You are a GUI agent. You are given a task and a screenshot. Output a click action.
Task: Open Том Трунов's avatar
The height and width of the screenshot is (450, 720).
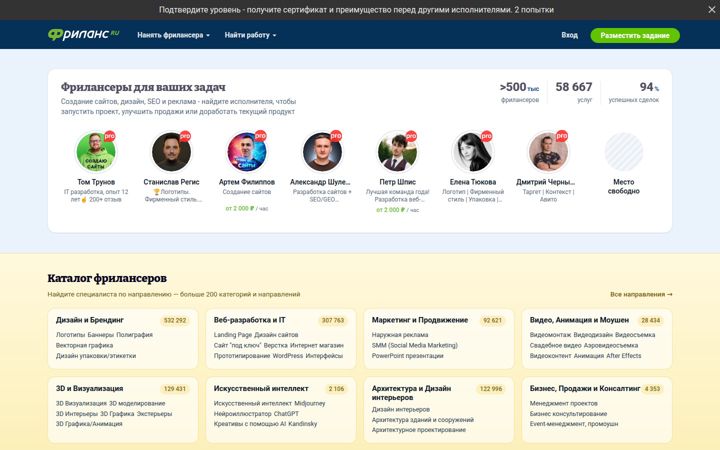tap(96, 152)
